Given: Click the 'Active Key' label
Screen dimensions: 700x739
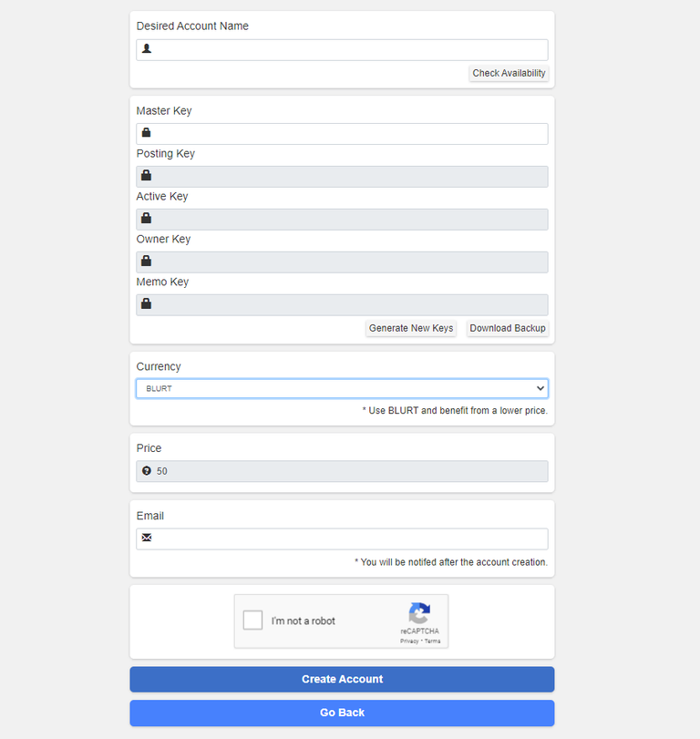Looking at the screenshot, I should tap(162, 196).
